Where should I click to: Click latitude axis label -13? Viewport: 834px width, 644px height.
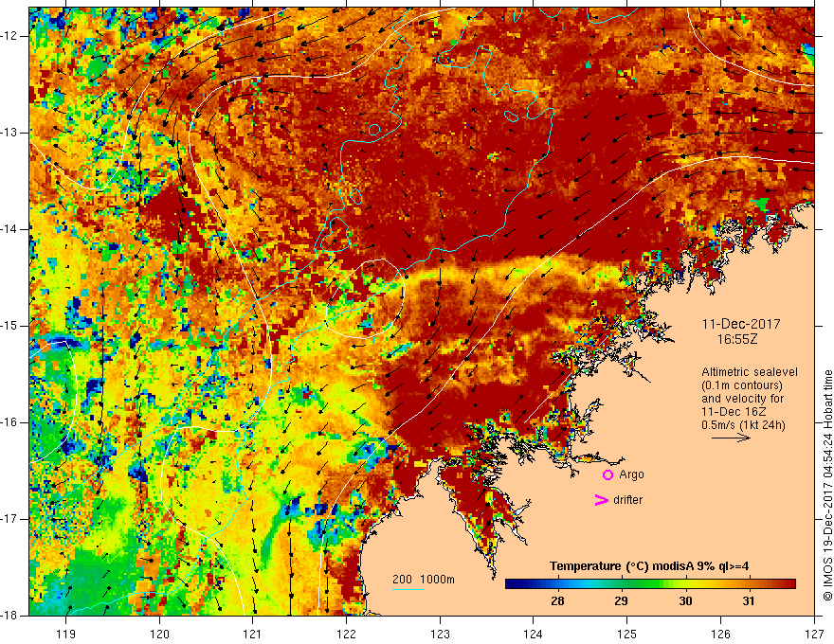click(9, 133)
